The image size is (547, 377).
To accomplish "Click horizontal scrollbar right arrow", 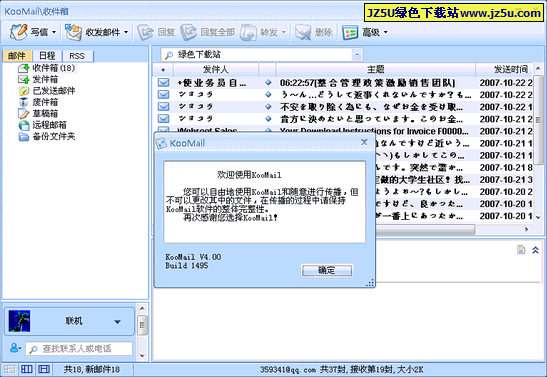I will pyautogui.click(x=527, y=229).
